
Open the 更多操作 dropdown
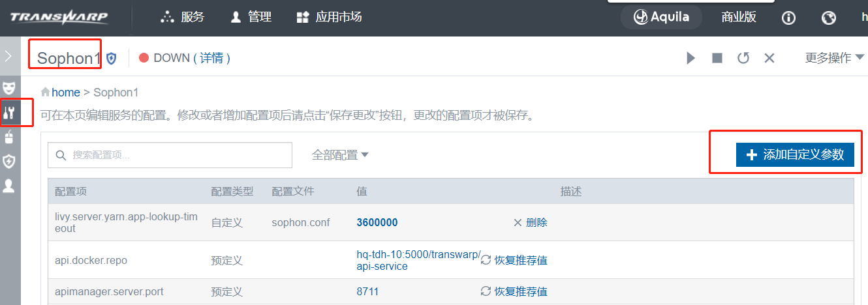click(835, 58)
